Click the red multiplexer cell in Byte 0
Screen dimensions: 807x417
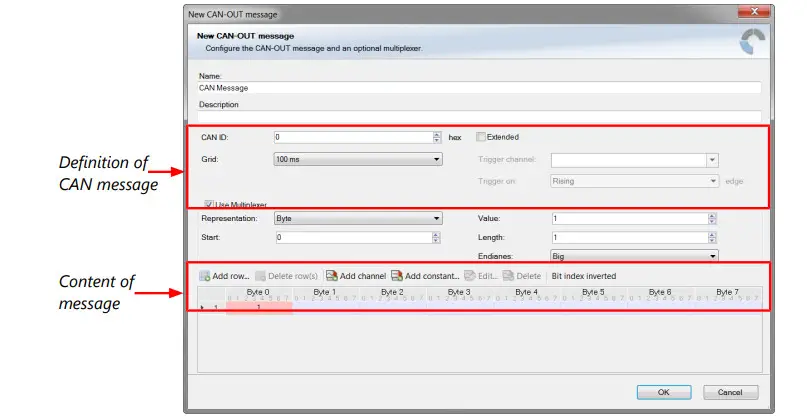259,307
